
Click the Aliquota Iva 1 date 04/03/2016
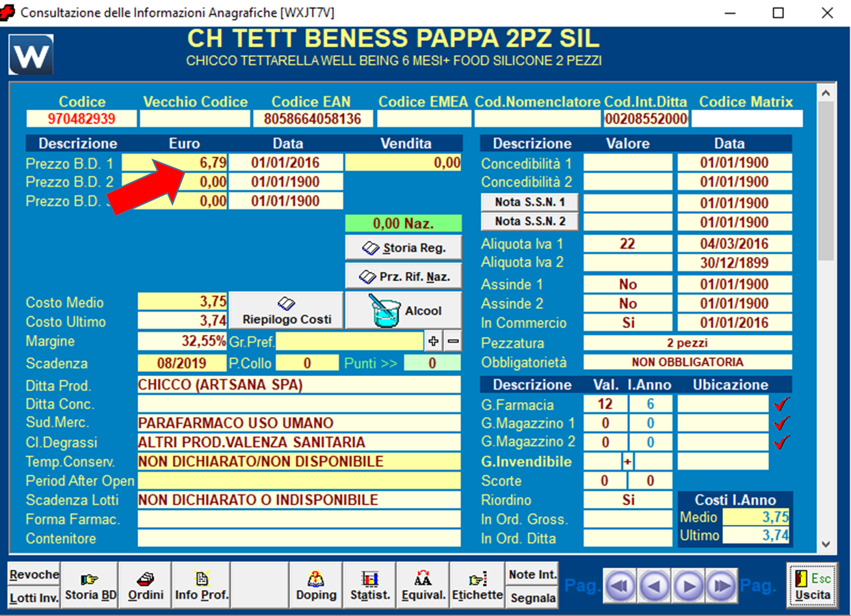(x=735, y=243)
